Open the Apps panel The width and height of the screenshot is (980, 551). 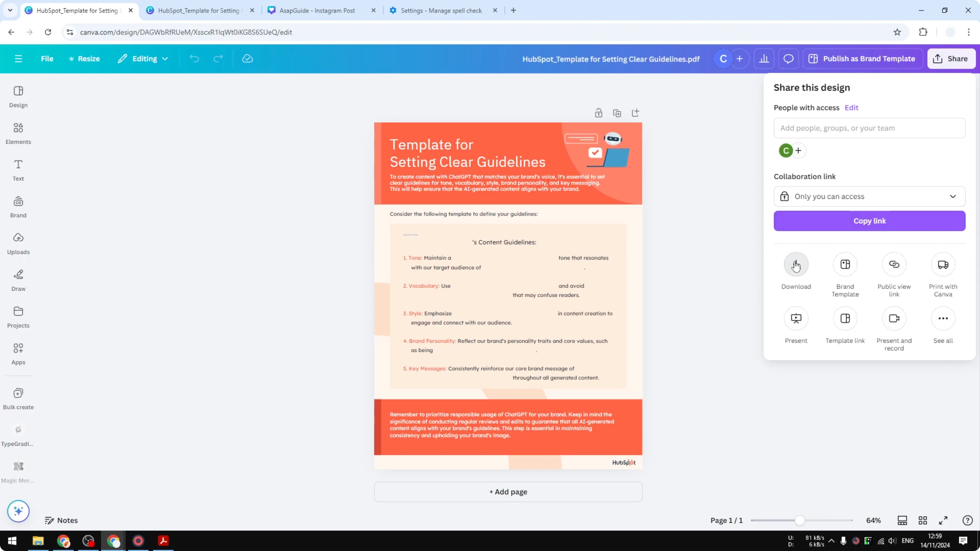pyautogui.click(x=18, y=354)
